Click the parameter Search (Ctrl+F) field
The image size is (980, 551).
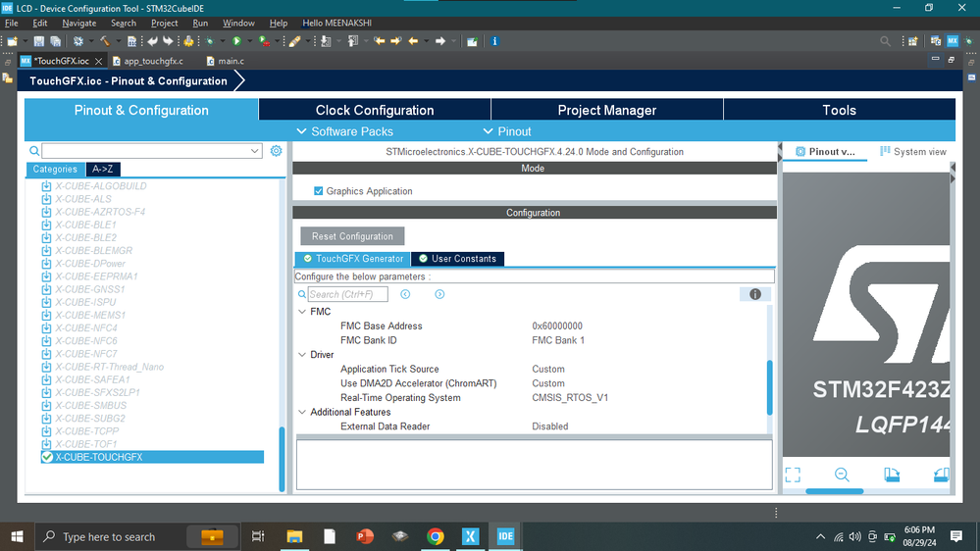(x=347, y=294)
